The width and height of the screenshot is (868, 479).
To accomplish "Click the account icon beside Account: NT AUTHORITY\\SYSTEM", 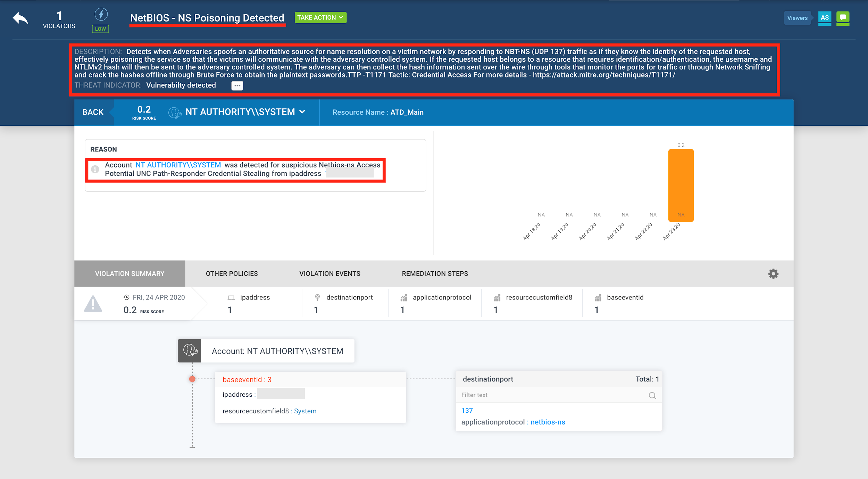I will pyautogui.click(x=190, y=351).
